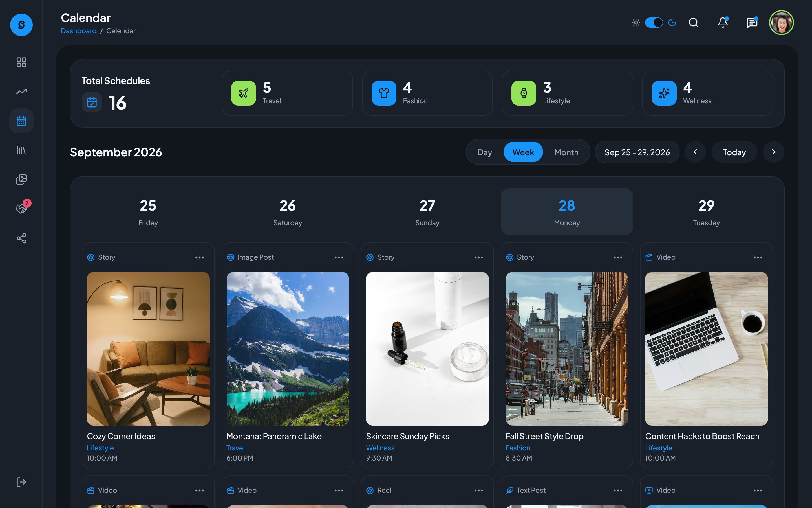Click the Story icon on Cozy Corner Ideas card
Viewport: 812px width, 508px height.
pyautogui.click(x=91, y=257)
